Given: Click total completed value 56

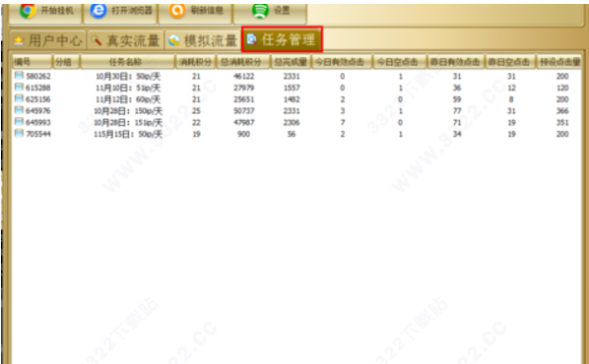Looking at the screenshot, I should pos(292,134).
